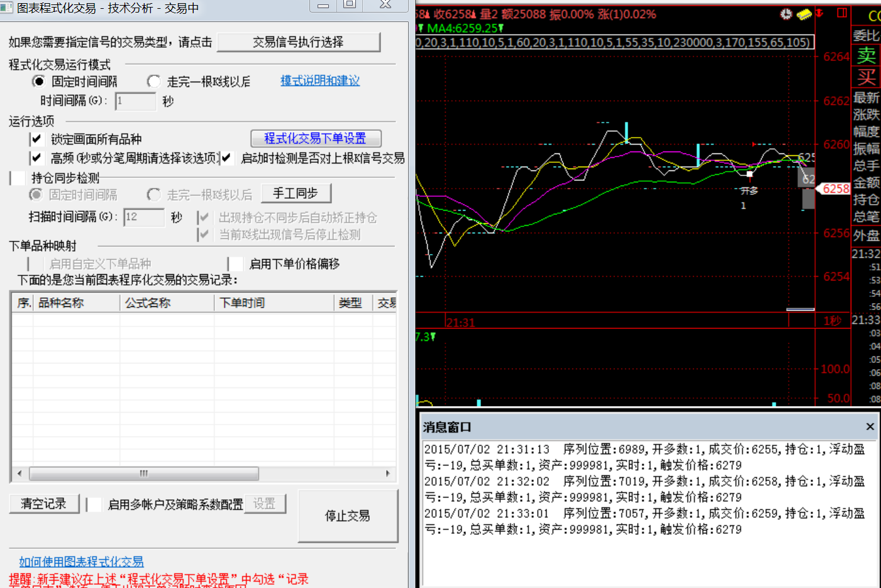Screen dimensions: 881x588
Task: Click 最新 label in quote panel
Action: tap(867, 97)
